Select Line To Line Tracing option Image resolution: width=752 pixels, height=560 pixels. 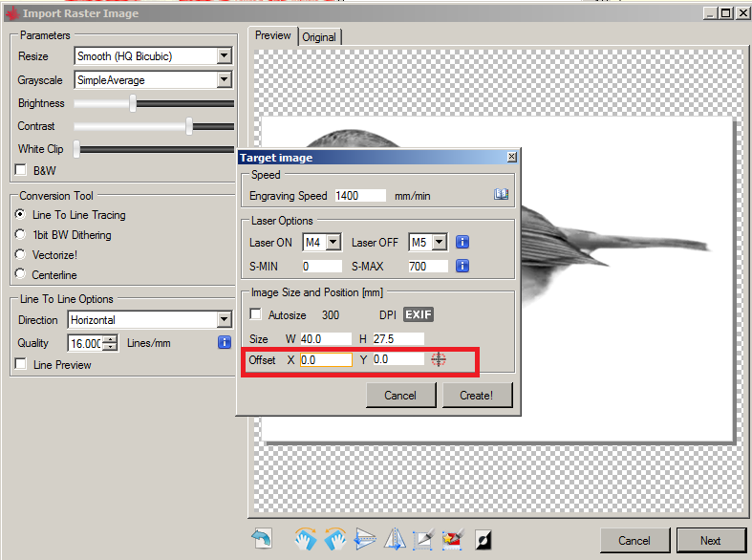20,214
